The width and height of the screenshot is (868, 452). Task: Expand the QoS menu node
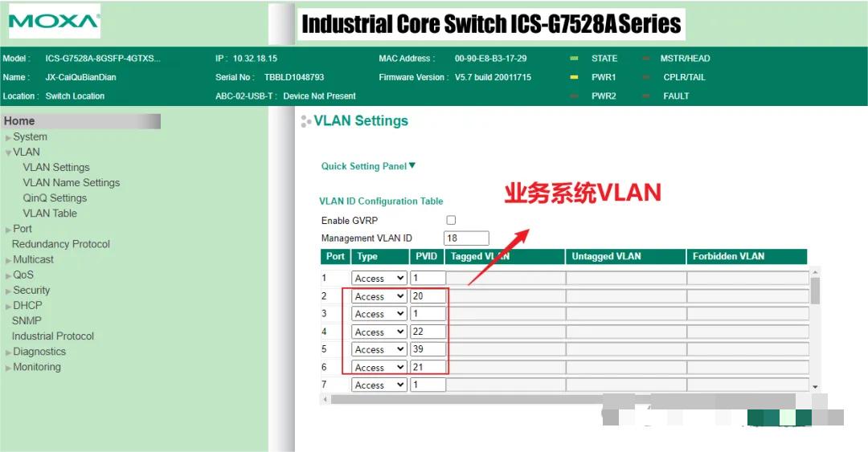(8, 275)
